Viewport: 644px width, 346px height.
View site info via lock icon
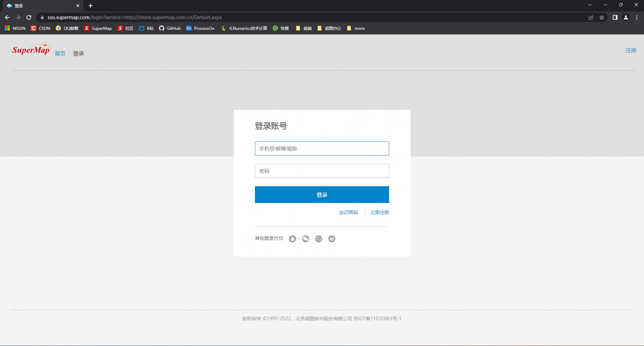pyautogui.click(x=42, y=17)
